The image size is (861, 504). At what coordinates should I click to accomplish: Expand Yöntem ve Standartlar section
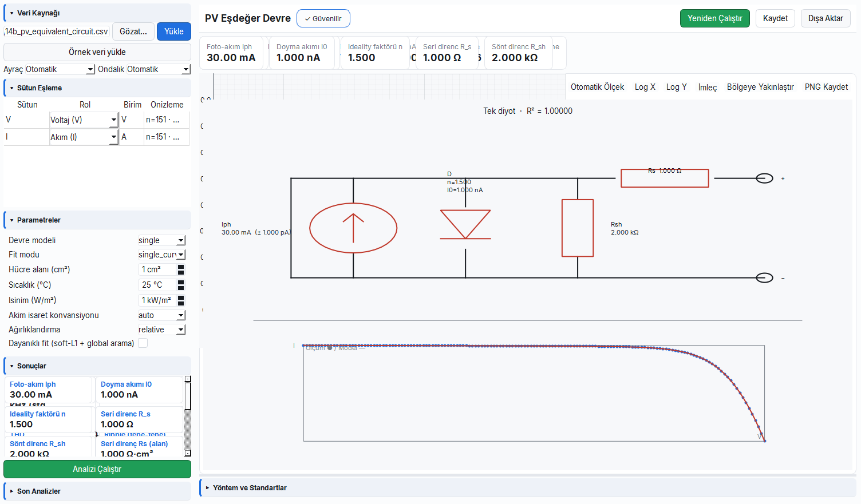click(527, 487)
